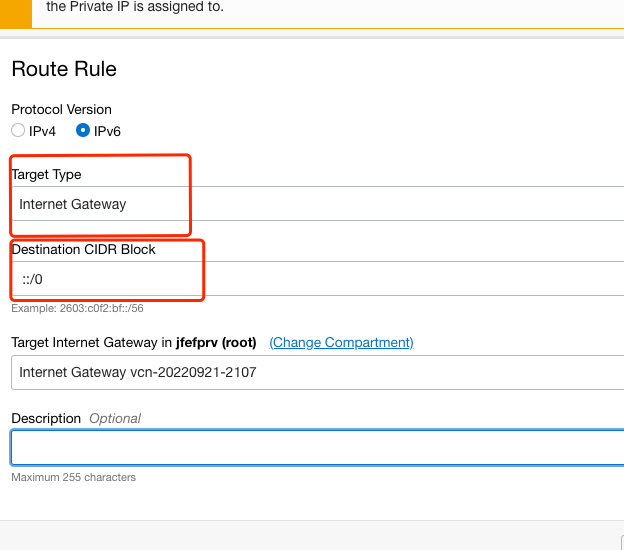Click the IPv4 label text
This screenshot has width=624, height=550.
click(42, 131)
